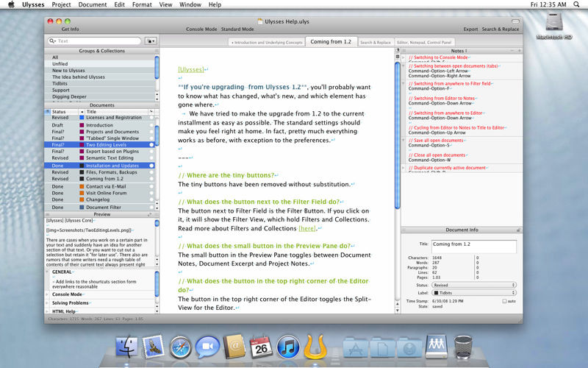Screen dimensions: 588x368
Task: Launch iTunes from the Dock
Action: pyautogui.click(x=288, y=347)
